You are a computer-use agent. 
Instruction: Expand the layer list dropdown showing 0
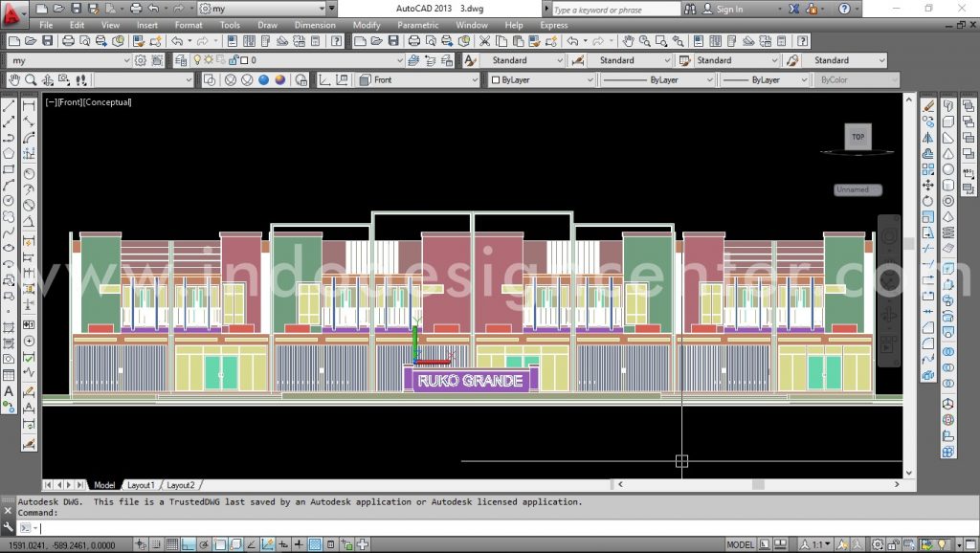click(x=400, y=60)
